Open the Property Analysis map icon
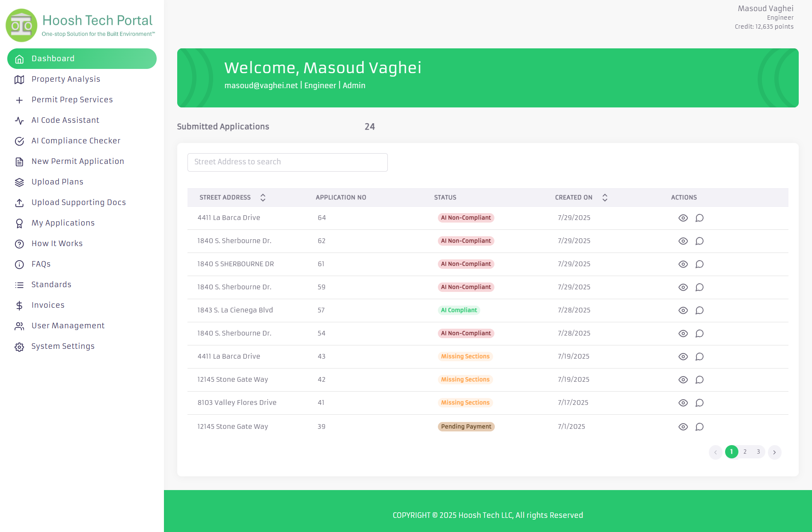812x532 pixels. pyautogui.click(x=19, y=79)
